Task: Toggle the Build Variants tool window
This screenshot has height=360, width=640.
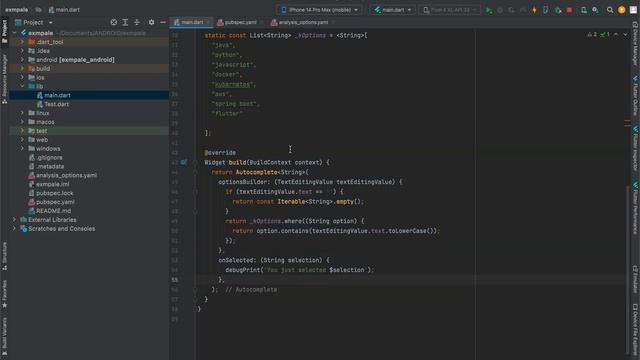Action: (x=4, y=336)
